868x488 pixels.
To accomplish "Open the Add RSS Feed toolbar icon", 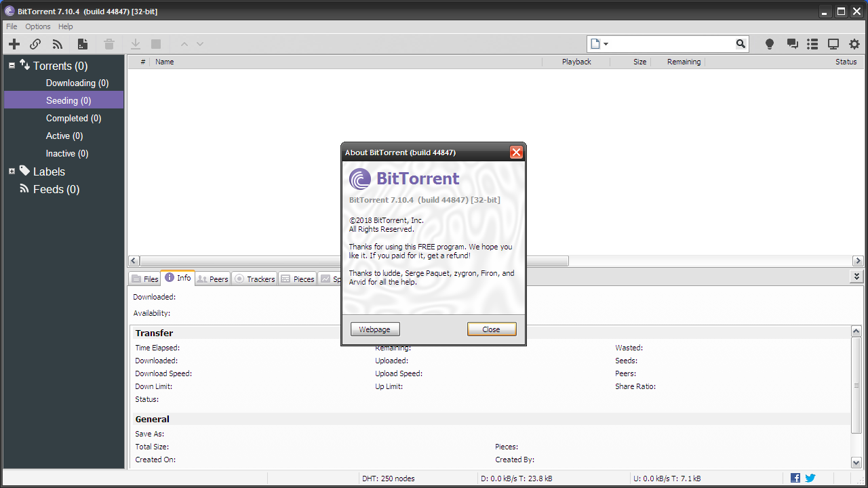I will [58, 44].
